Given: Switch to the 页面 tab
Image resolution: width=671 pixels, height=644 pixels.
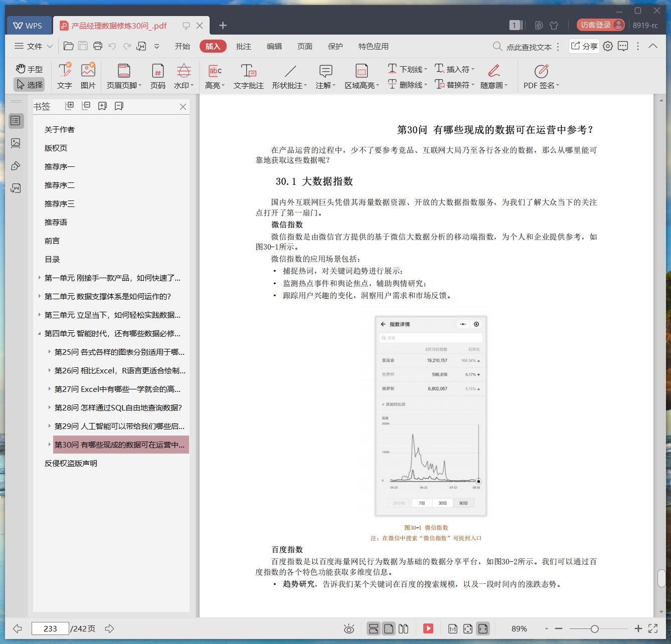Looking at the screenshot, I should [304, 46].
